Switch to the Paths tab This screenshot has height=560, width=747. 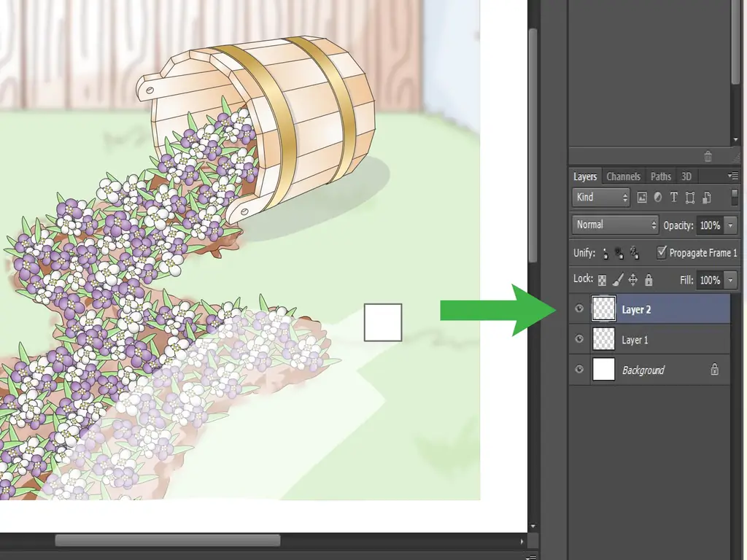point(661,176)
